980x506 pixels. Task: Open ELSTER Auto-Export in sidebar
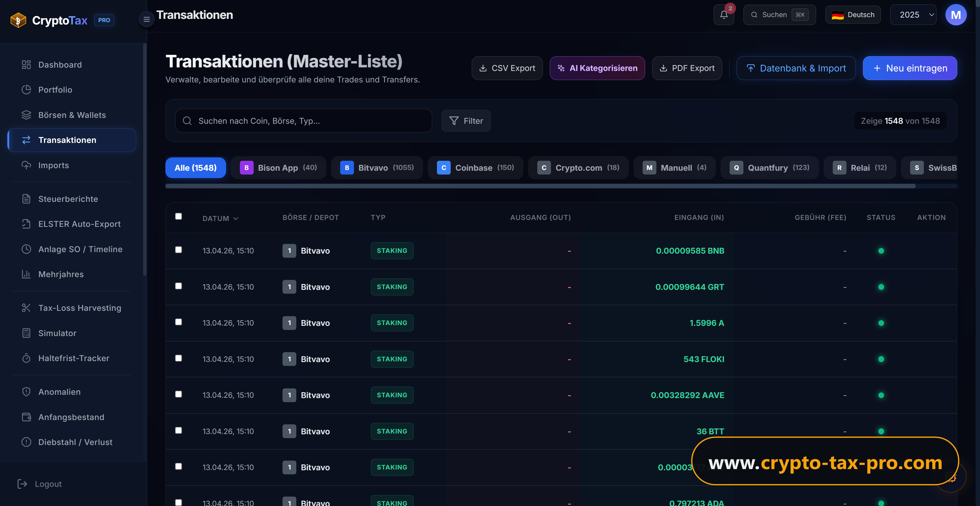tap(71, 224)
